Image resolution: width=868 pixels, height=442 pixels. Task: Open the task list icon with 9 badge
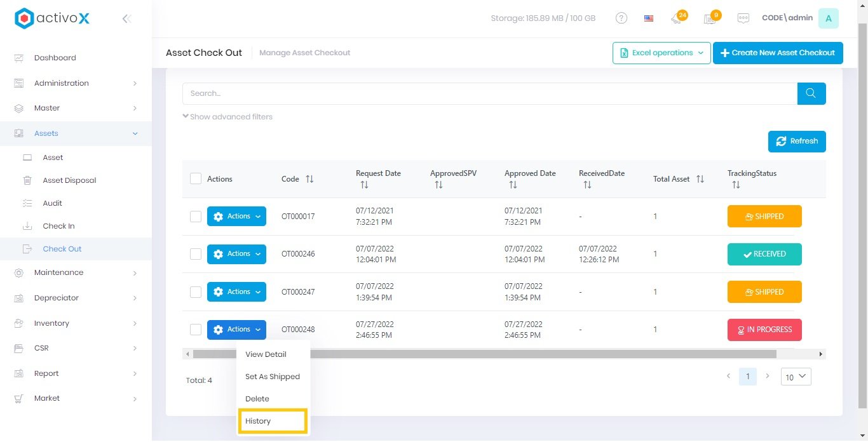(x=710, y=18)
